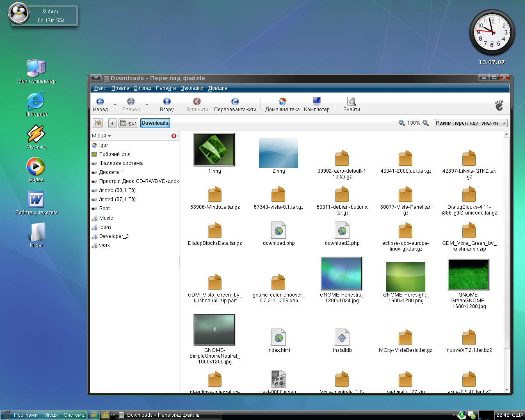Open the Вигляд menu
Viewport: 525px width, 420px height.
[142, 88]
